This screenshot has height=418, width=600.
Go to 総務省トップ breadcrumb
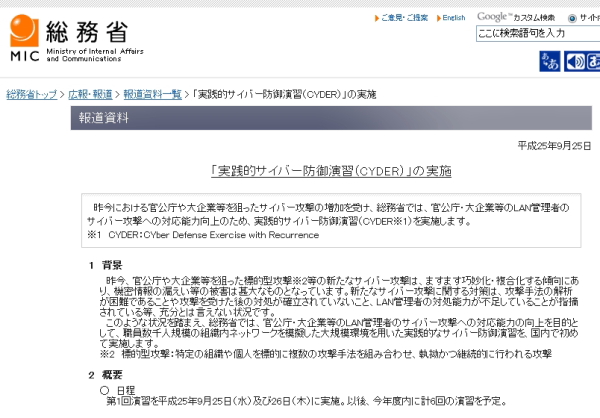coord(31,94)
